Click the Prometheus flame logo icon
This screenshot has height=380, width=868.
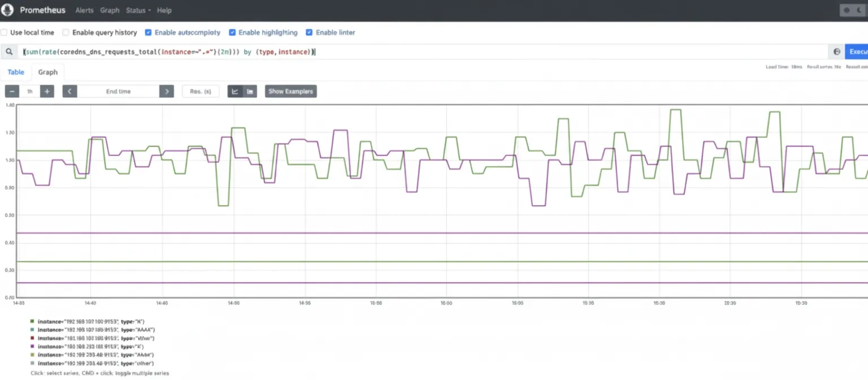click(x=7, y=10)
